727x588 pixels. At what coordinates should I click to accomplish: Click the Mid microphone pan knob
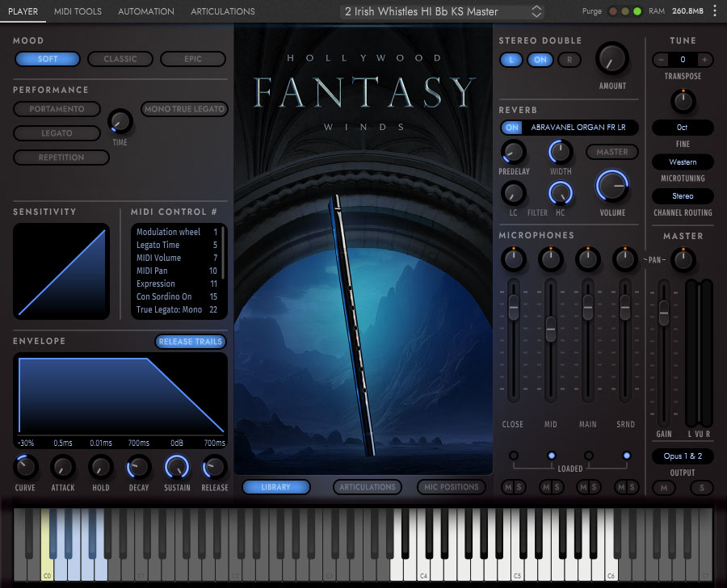click(551, 258)
